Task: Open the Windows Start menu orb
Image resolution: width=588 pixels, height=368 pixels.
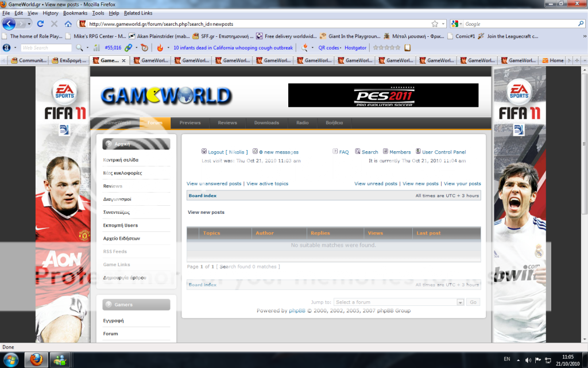Action: click(x=10, y=360)
